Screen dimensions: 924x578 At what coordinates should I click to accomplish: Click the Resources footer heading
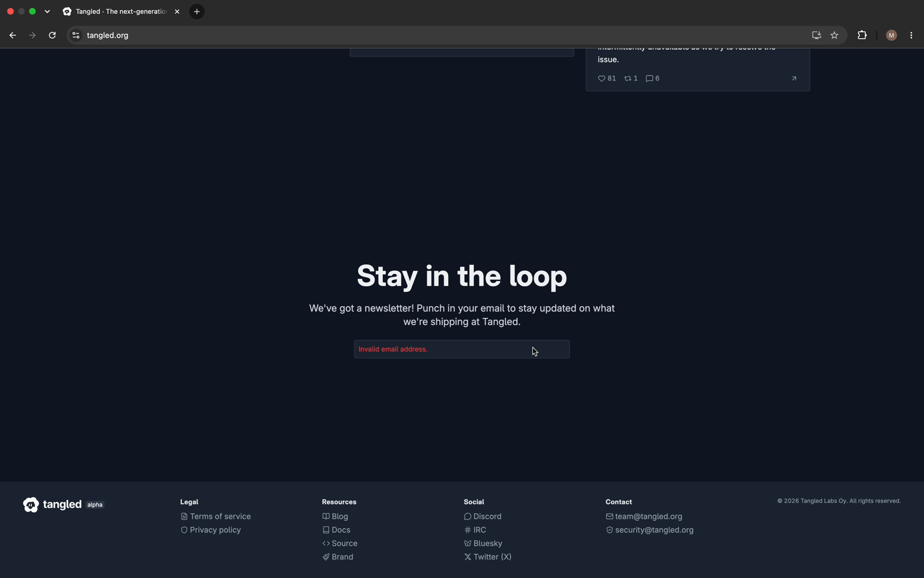[339, 502]
